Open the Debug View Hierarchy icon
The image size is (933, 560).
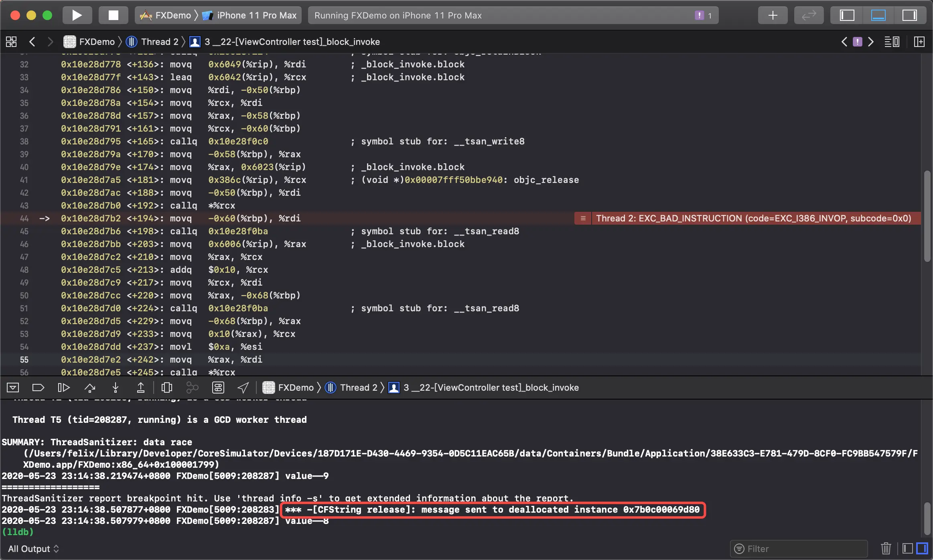coord(166,388)
